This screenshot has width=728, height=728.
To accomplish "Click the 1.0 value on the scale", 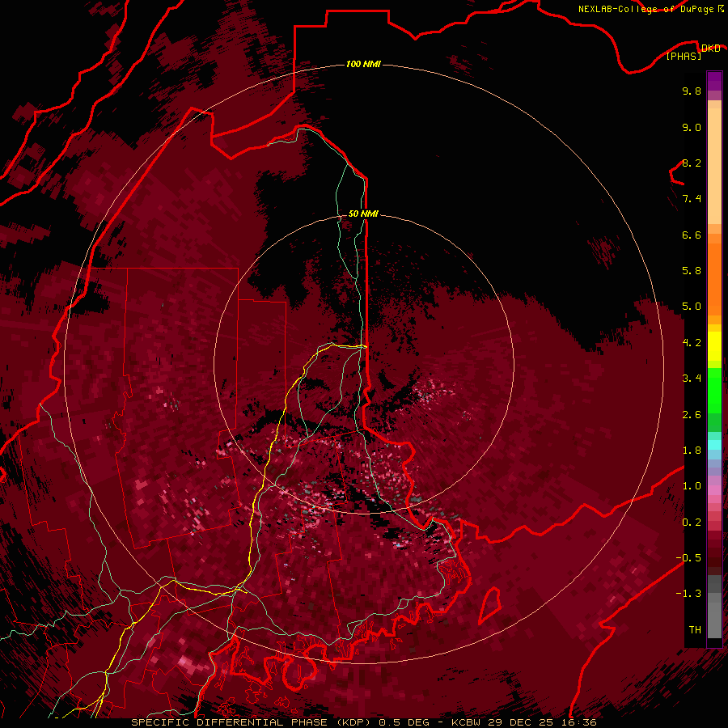I will (692, 486).
